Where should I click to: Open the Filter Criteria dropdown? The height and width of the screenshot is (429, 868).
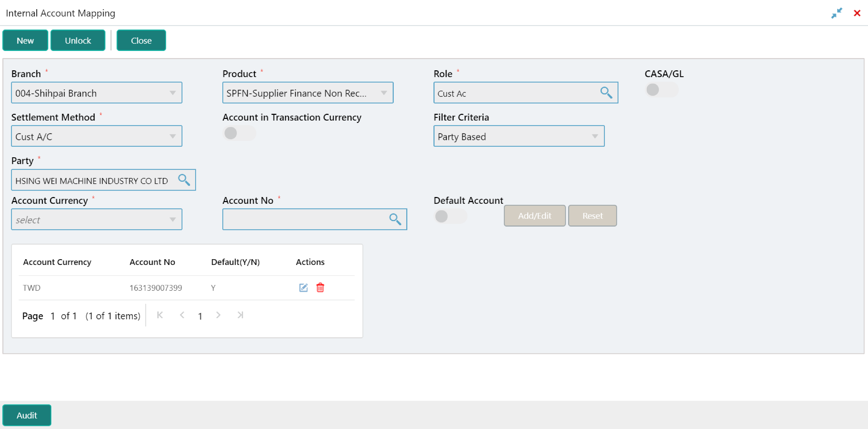click(519, 136)
